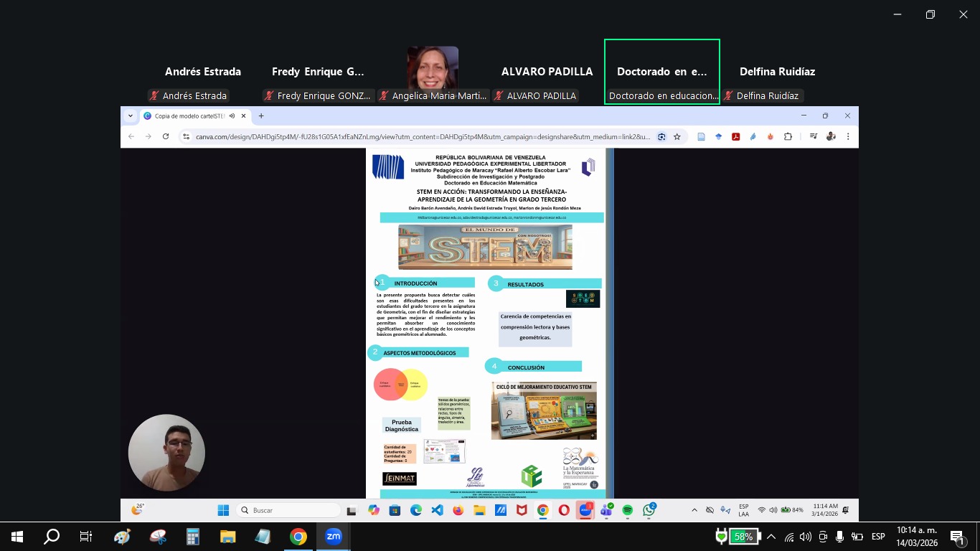
Task: Open battery 58% power status flyout
Action: [x=738, y=537]
